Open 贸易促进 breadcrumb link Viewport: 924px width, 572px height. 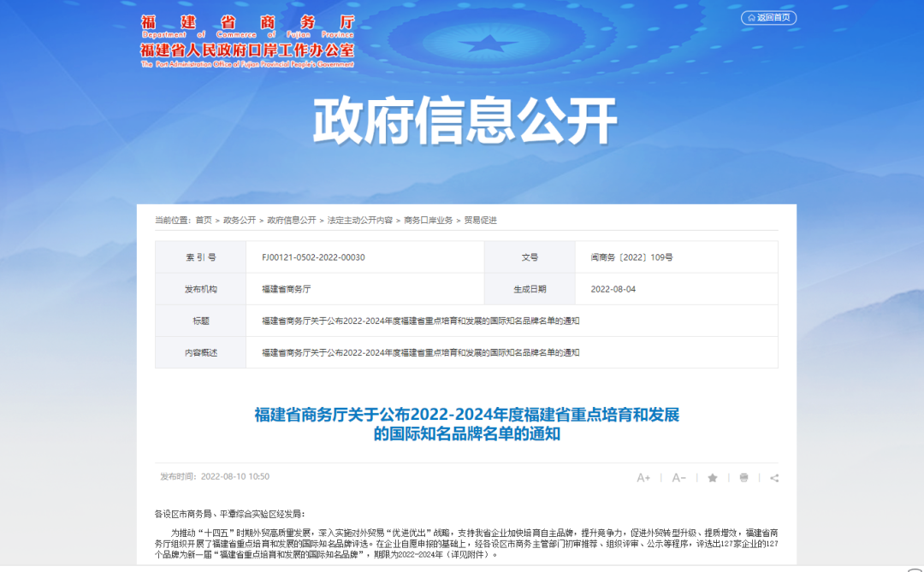[x=480, y=221]
